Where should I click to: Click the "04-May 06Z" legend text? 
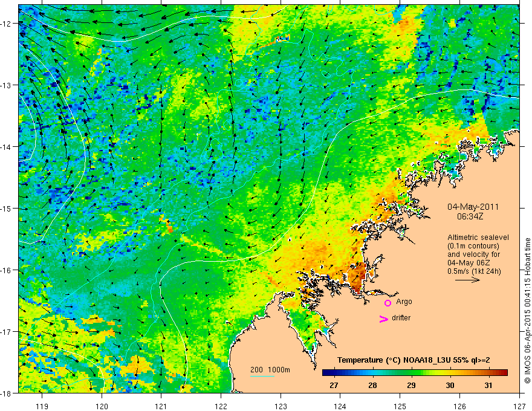(470, 263)
